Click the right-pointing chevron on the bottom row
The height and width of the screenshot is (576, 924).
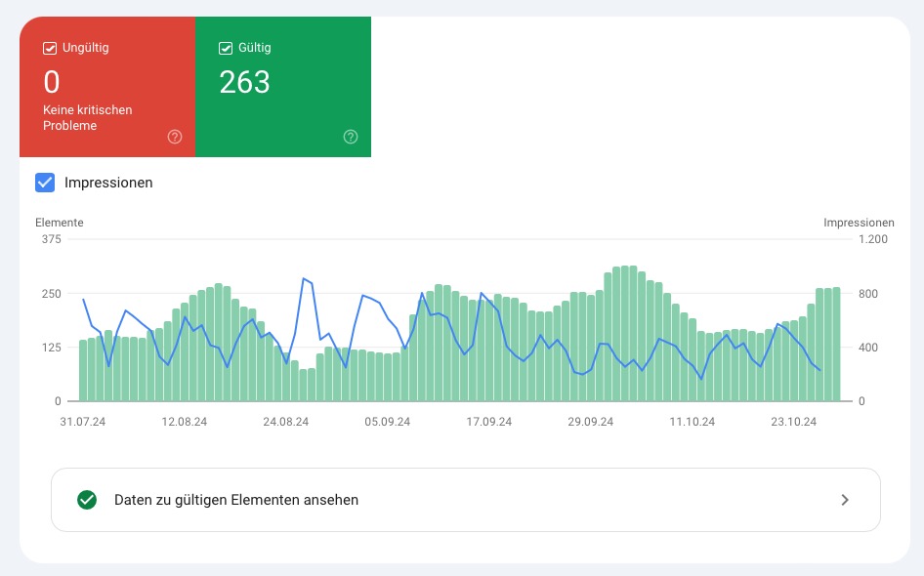(845, 499)
